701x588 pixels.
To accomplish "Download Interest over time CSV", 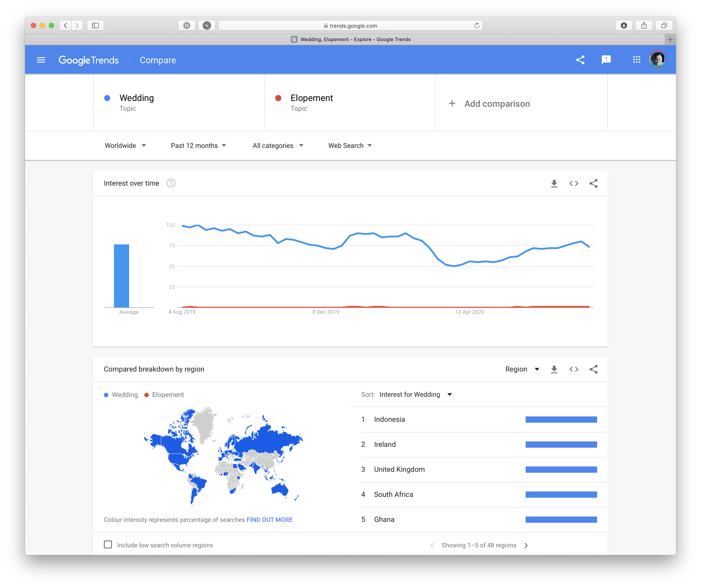I will 554,183.
